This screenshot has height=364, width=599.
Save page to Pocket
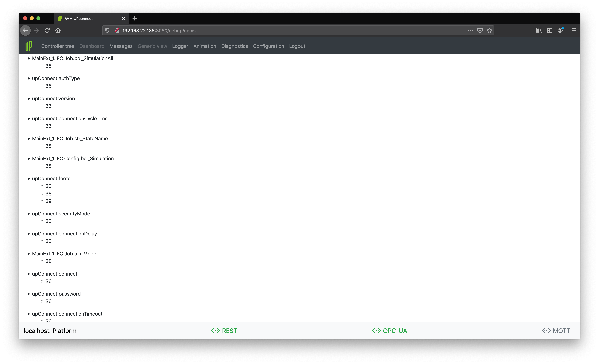[x=480, y=31]
